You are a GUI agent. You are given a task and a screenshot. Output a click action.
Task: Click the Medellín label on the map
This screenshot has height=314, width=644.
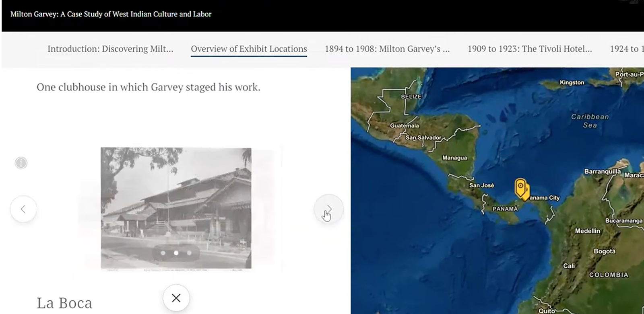click(587, 231)
